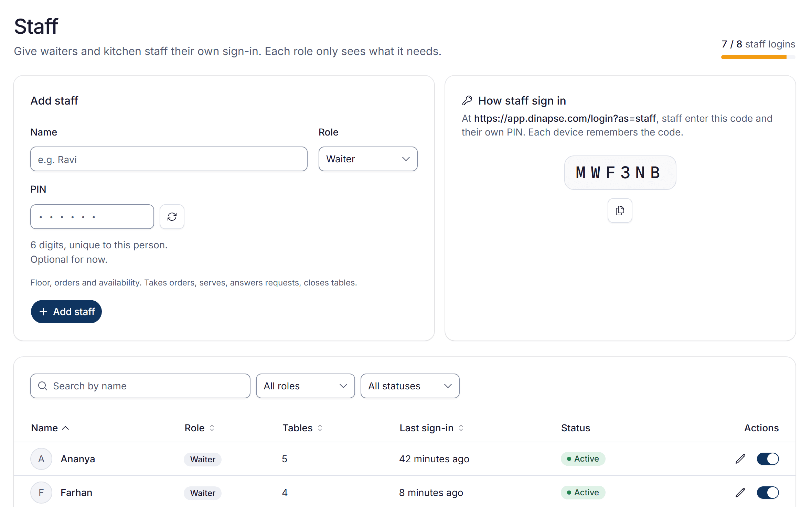Edit Farhan's staff entry with pencil icon
812x507 pixels.
pyautogui.click(x=740, y=493)
